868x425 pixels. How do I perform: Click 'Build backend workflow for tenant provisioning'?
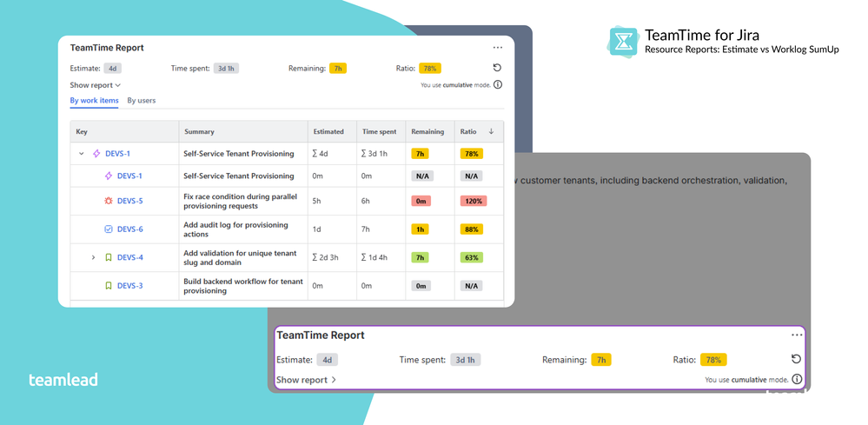point(243,286)
